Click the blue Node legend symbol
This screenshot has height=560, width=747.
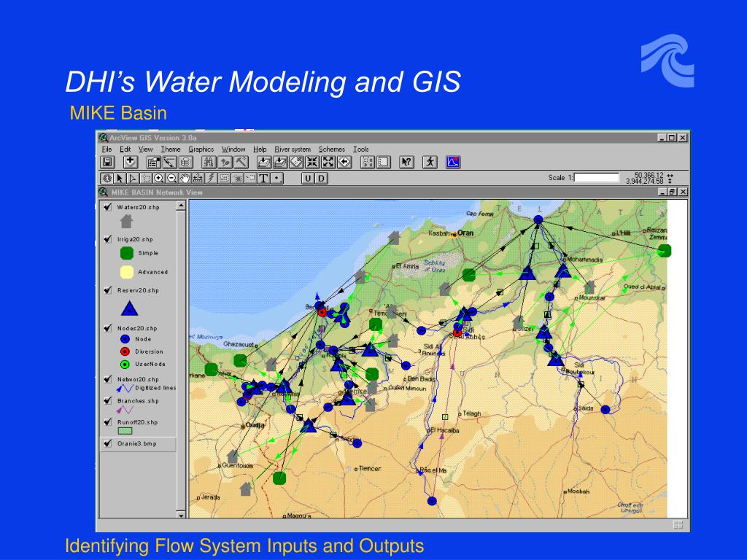click(x=125, y=339)
